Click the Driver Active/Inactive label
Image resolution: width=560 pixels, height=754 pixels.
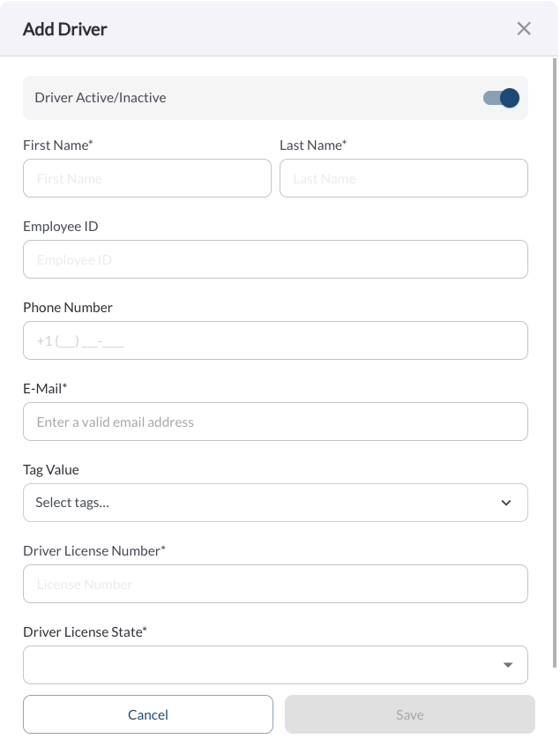101,98
